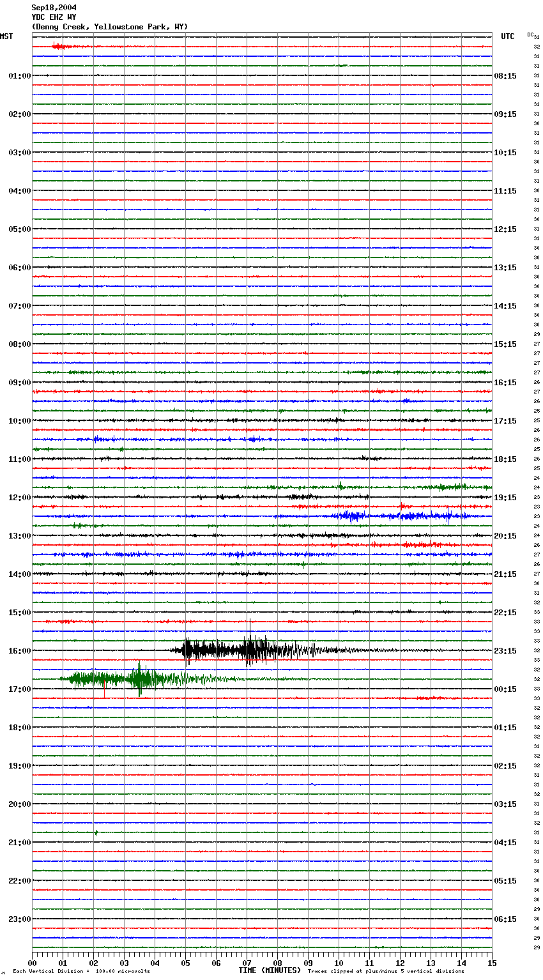Click the 02:00 MST time label
543x980 pixels.
pyautogui.click(x=19, y=114)
